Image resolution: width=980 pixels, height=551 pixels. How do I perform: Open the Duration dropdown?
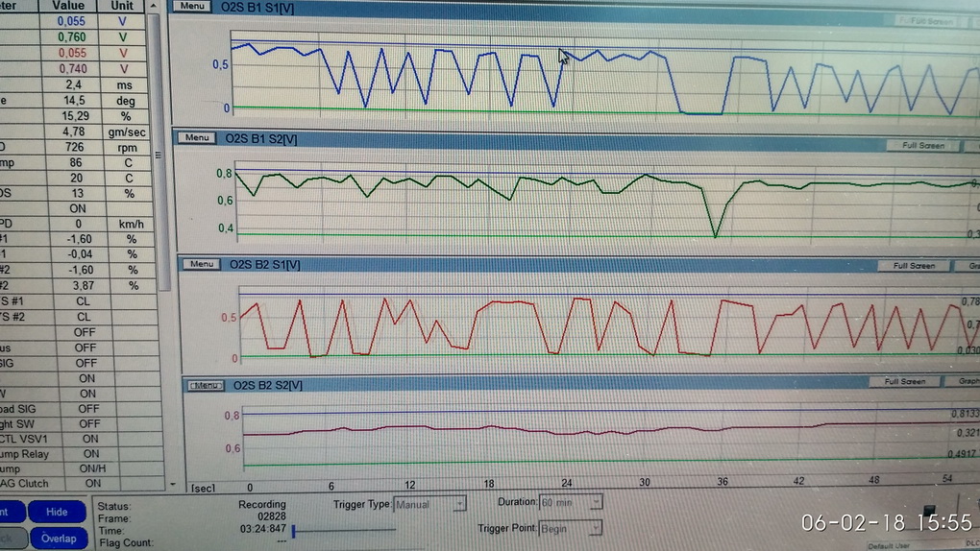point(597,502)
